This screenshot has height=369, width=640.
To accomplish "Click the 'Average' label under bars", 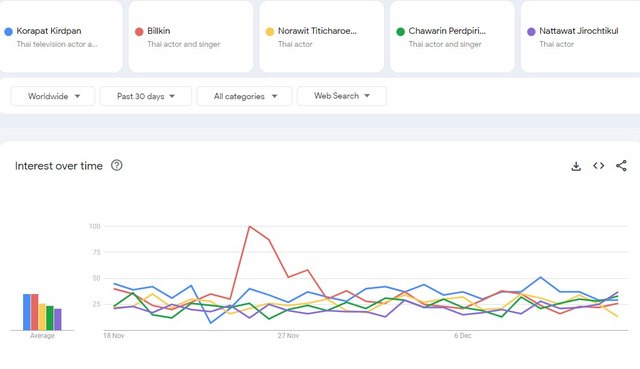I will click(x=42, y=336).
